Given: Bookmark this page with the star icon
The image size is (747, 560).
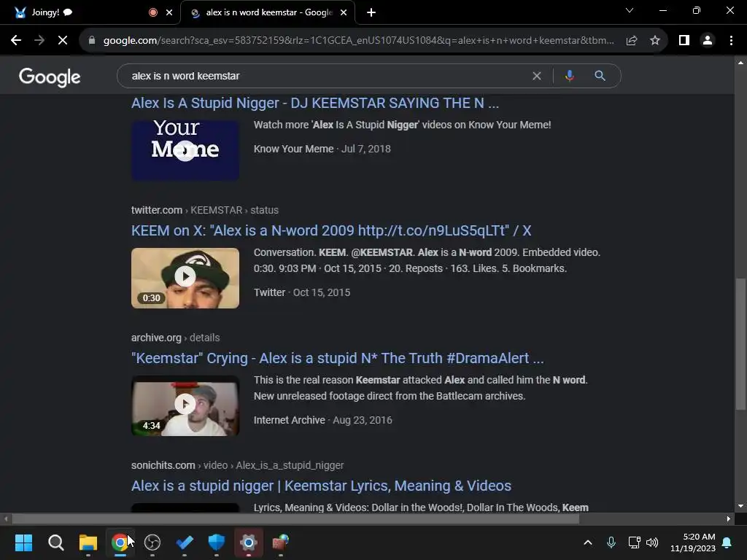Looking at the screenshot, I should [x=655, y=41].
